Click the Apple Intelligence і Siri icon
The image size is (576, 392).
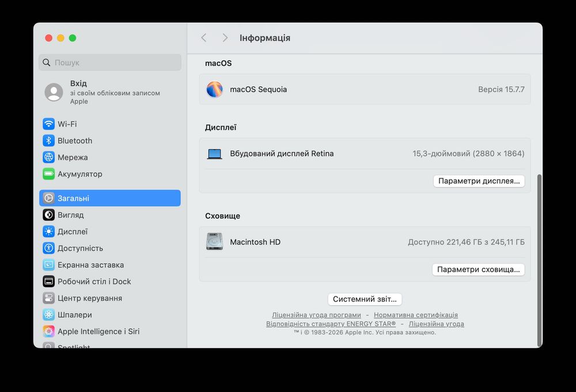click(48, 332)
